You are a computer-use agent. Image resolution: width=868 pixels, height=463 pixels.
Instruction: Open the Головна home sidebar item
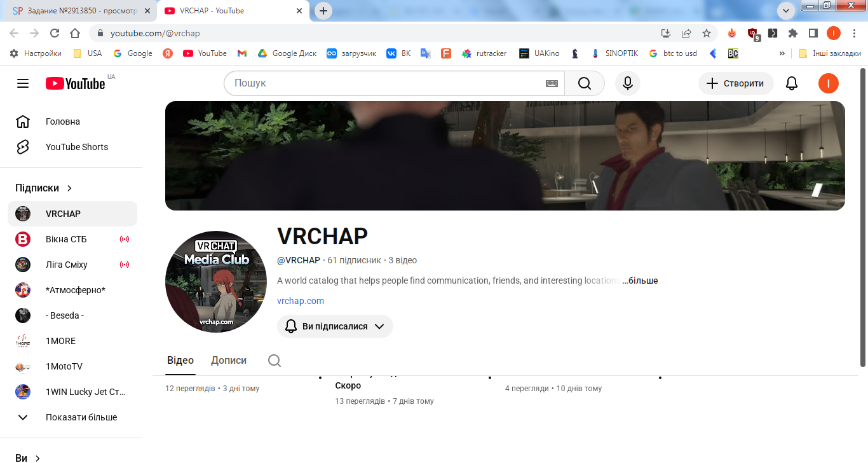point(71,121)
